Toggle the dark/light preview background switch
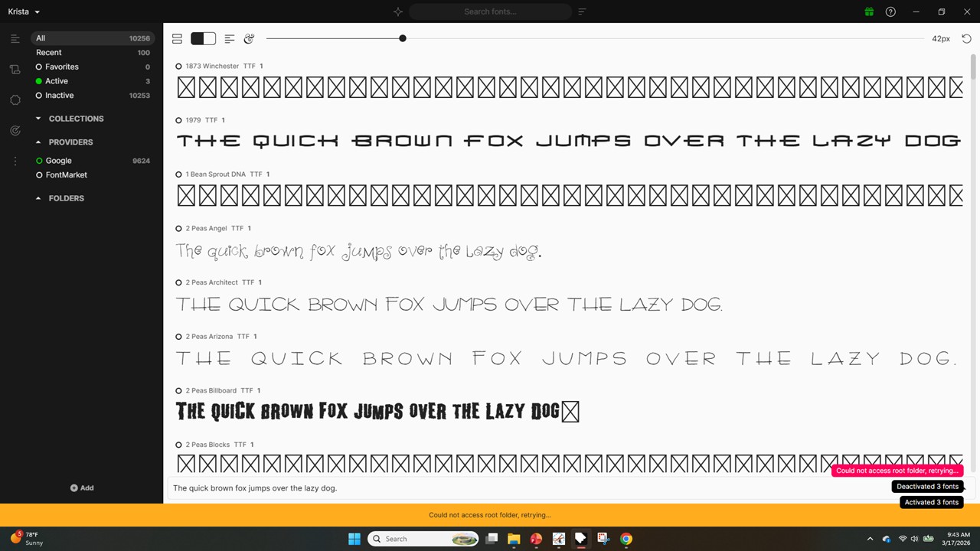This screenshot has width=980, height=551. click(x=203, y=38)
